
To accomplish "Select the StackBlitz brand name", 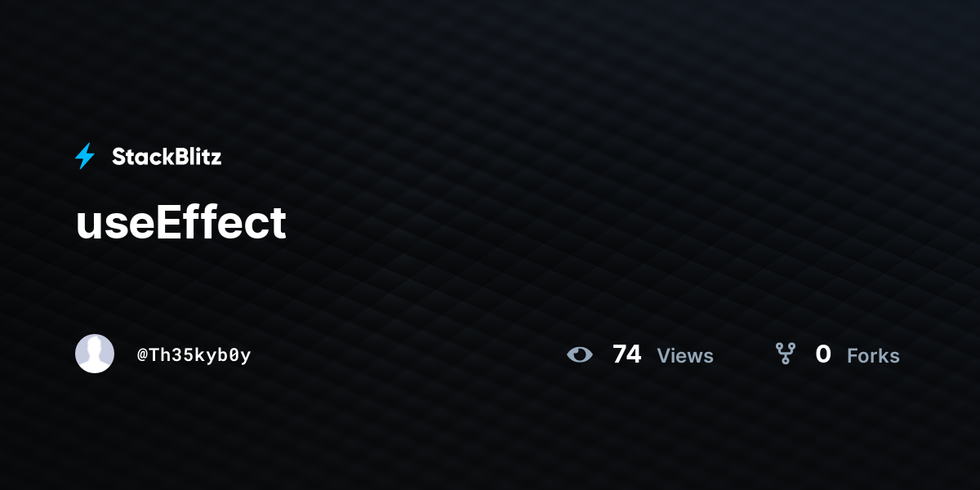I will point(167,157).
